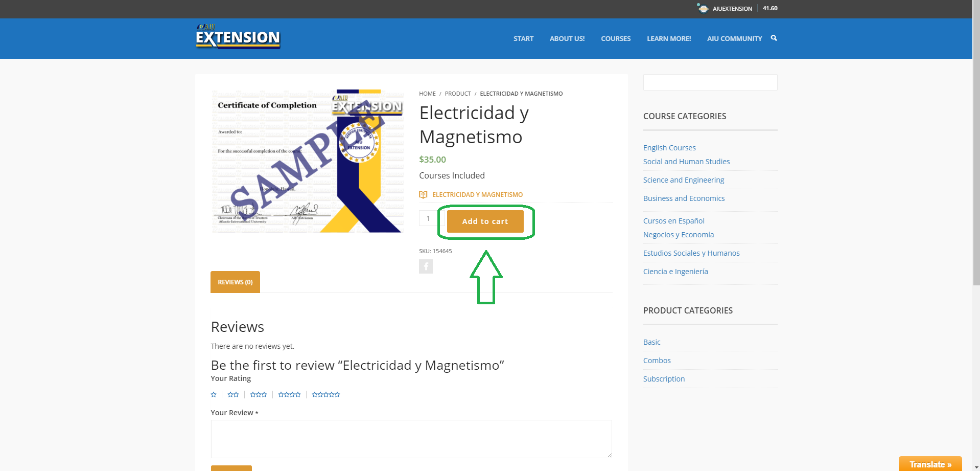Image resolution: width=980 pixels, height=471 pixels.
Task: Open the LEARN MORE! menu
Action: click(669, 39)
